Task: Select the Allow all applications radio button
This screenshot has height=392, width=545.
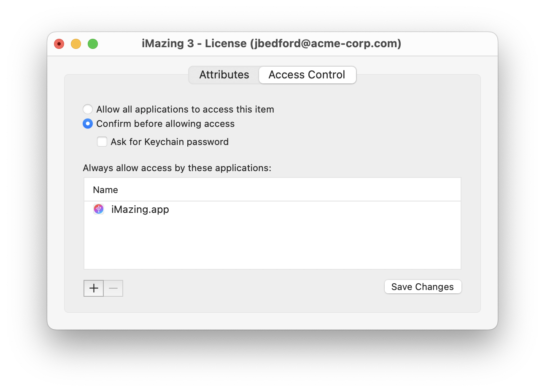Action: 88,109
